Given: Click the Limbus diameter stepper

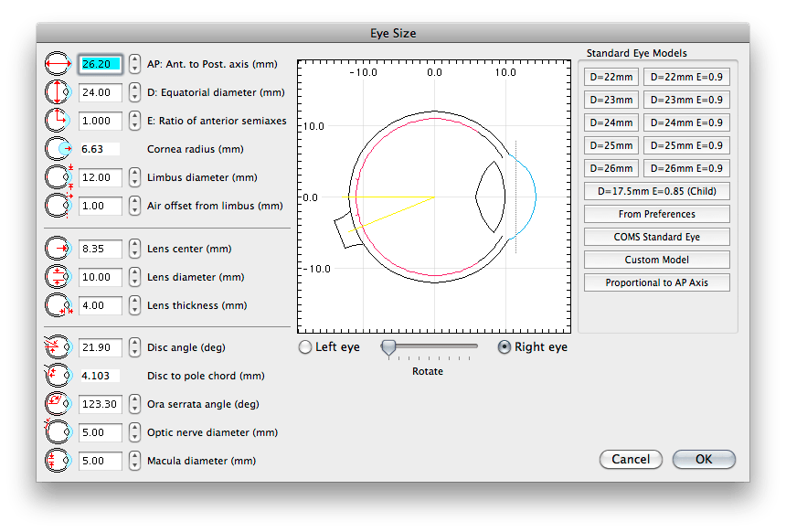Looking at the screenshot, I should [x=134, y=177].
